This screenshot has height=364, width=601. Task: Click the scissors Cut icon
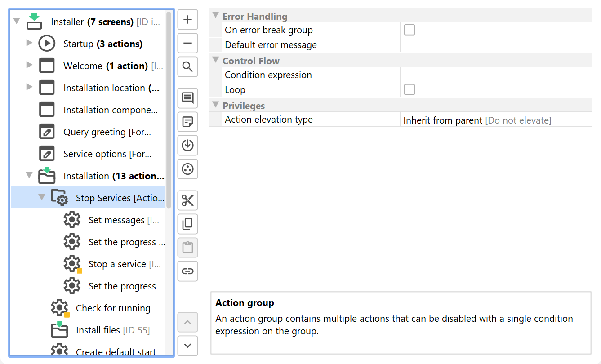pyautogui.click(x=187, y=200)
